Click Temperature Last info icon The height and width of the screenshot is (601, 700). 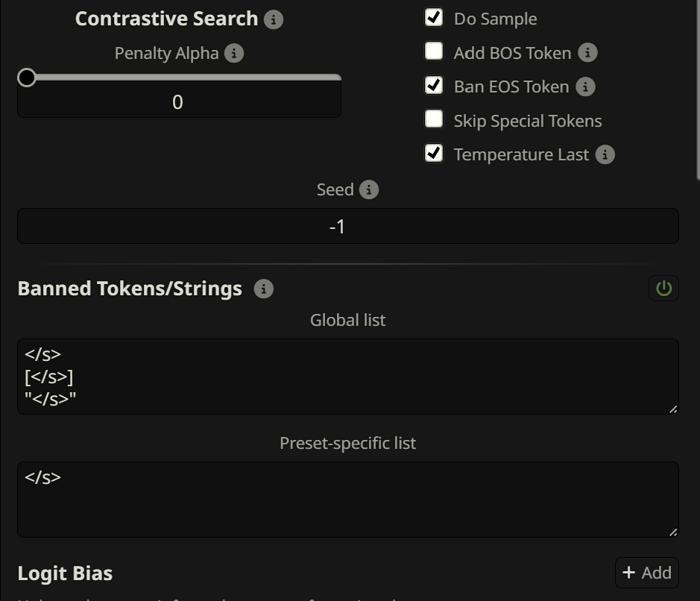point(605,155)
